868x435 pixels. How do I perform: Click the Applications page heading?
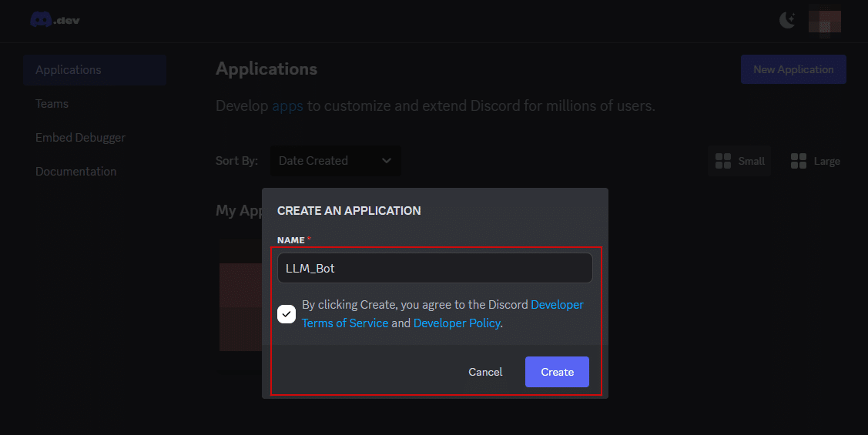pyautogui.click(x=266, y=69)
